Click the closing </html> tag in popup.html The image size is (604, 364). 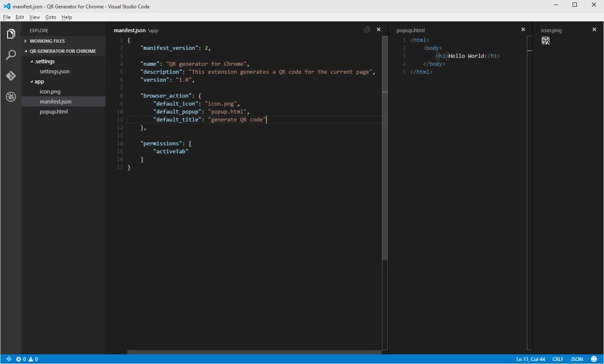point(421,72)
